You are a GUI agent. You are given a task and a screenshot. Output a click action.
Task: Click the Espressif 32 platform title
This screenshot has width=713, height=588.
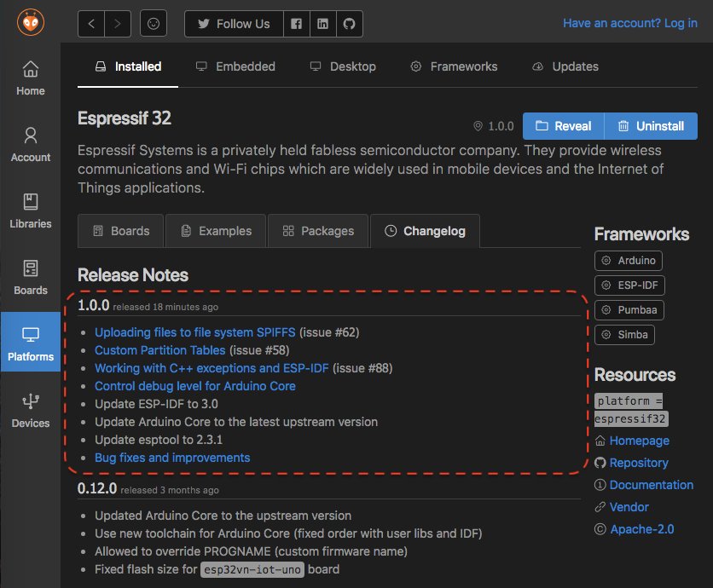125,118
